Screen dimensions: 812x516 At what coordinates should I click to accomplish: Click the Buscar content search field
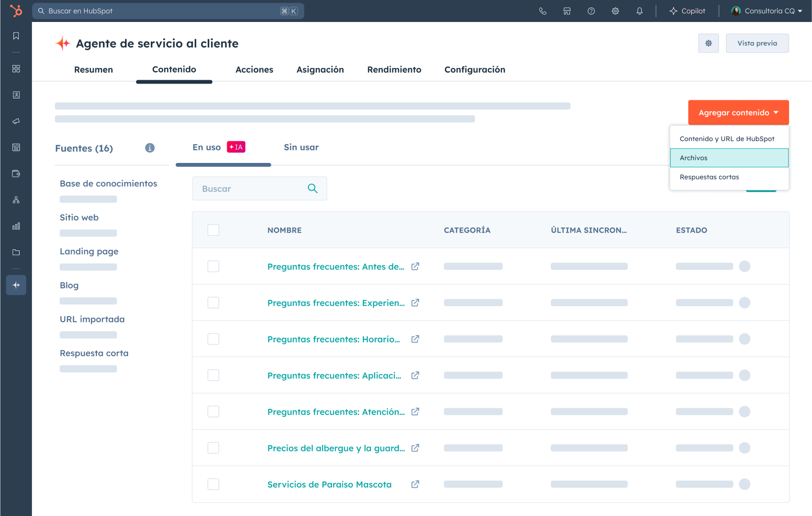260,188
